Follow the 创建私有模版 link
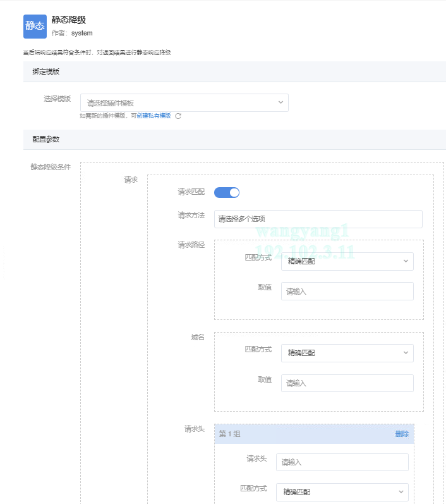 (x=154, y=116)
